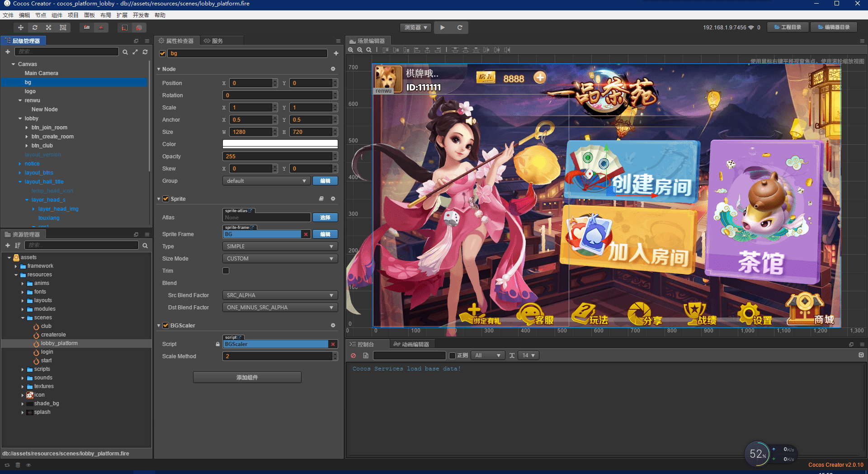The image size is (868, 474).
Task: Disable the BGScaler component checkbox
Action: click(165, 325)
